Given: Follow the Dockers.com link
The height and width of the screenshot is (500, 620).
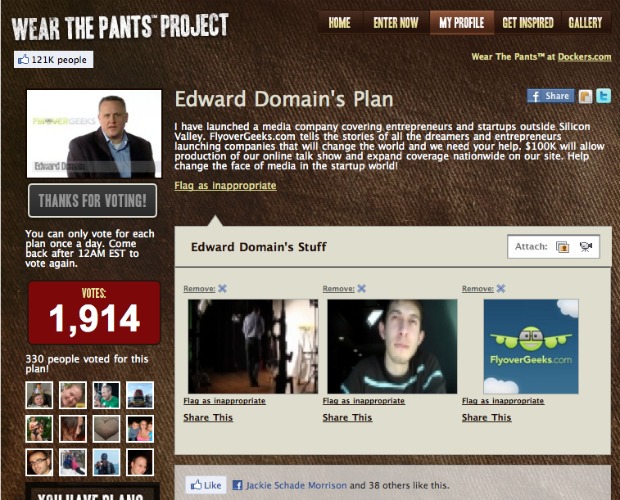Looking at the screenshot, I should click(584, 57).
